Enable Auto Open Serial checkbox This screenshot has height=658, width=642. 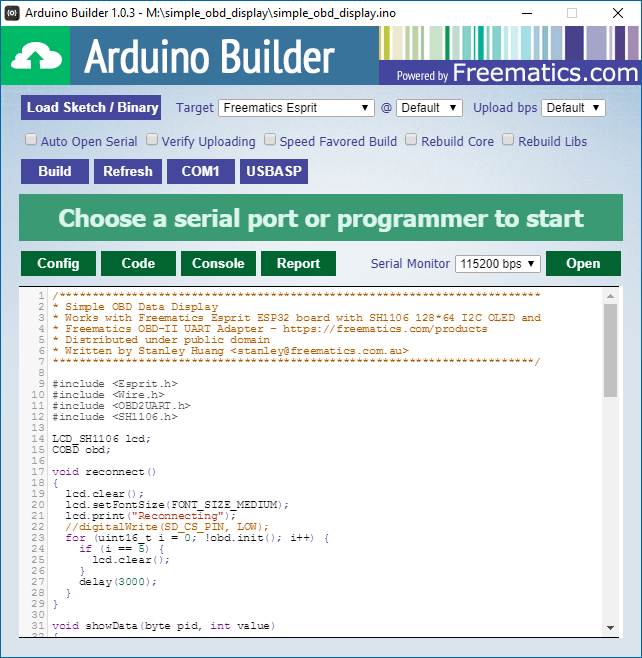31,139
